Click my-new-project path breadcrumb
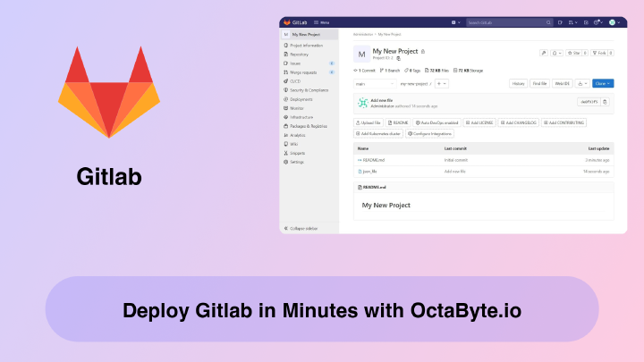The image size is (644, 362). point(414,84)
